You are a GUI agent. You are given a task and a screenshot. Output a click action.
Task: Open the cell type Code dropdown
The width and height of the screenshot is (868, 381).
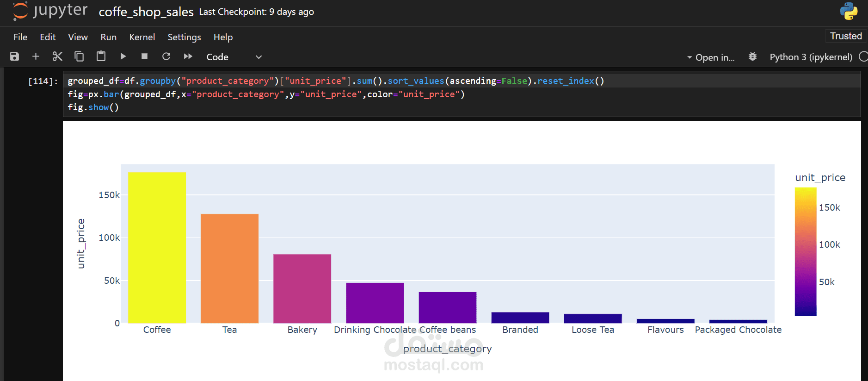point(234,57)
